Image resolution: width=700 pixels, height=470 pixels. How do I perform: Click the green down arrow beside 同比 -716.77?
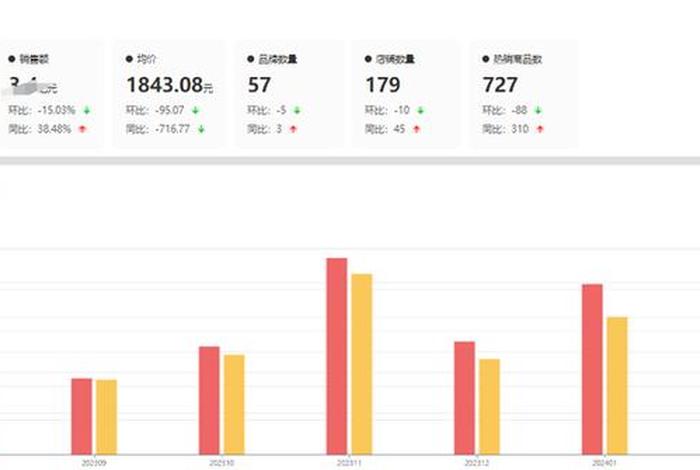201,129
